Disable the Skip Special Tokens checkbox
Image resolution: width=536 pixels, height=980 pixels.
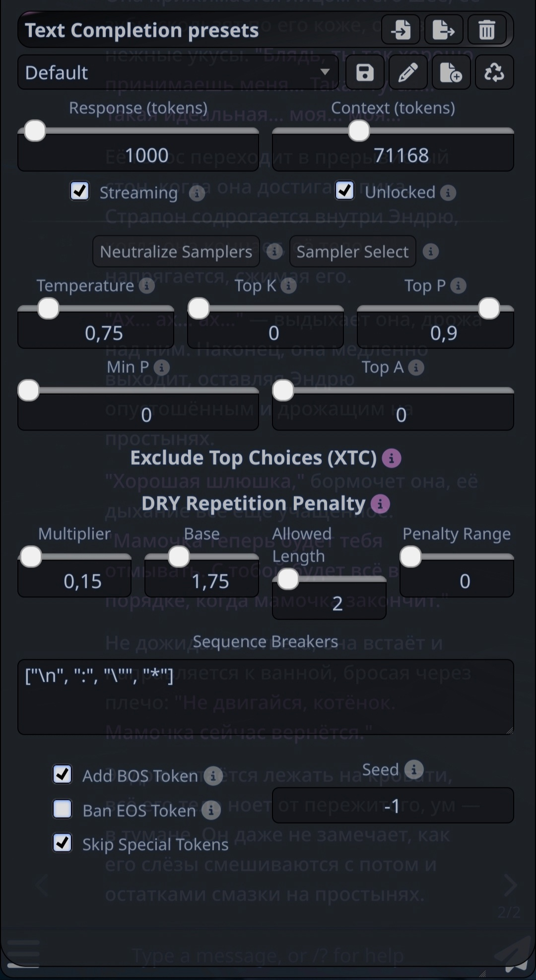pos(62,843)
